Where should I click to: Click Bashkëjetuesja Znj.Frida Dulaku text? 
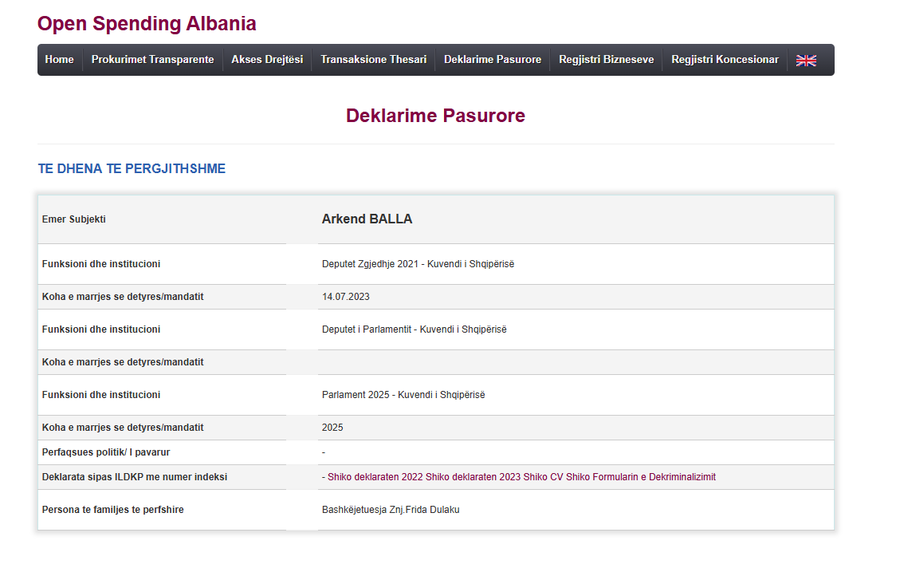tap(390, 509)
